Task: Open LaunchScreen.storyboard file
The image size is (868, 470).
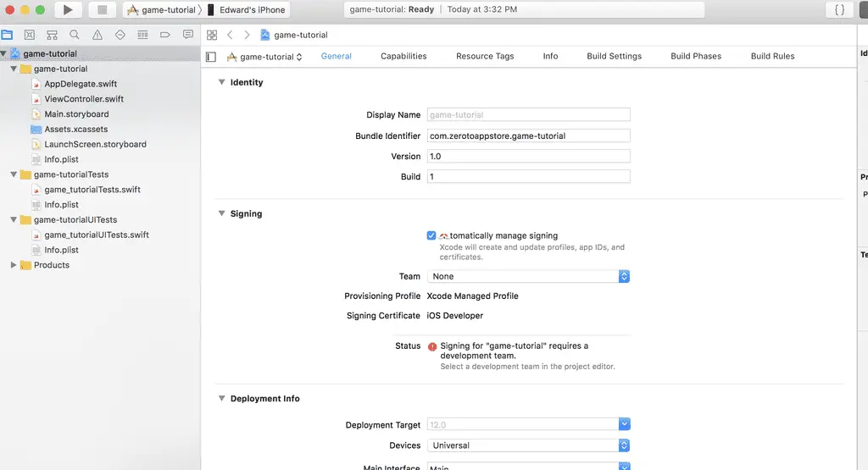Action: pos(95,144)
